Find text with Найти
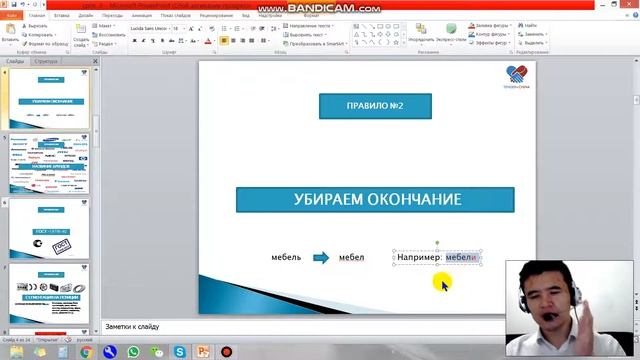The height and width of the screenshot is (360, 640). (527, 25)
